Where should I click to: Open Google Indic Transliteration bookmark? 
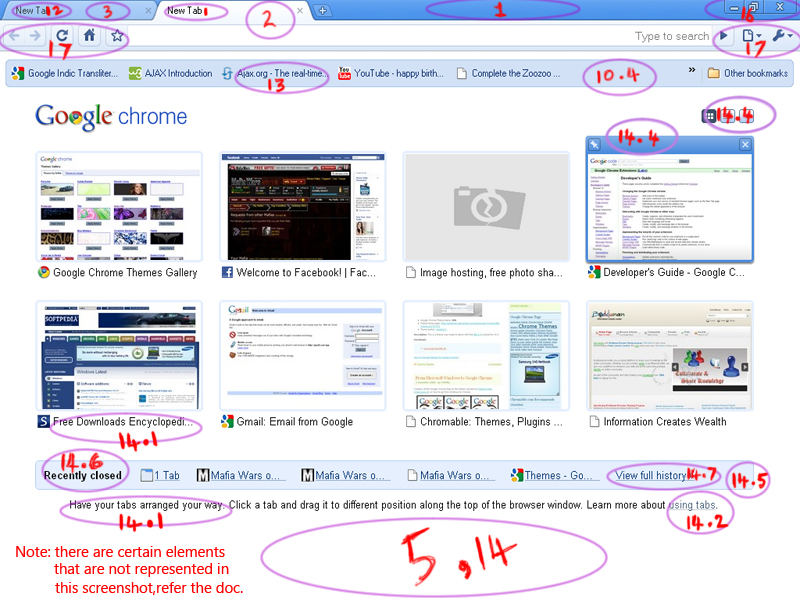(65, 73)
